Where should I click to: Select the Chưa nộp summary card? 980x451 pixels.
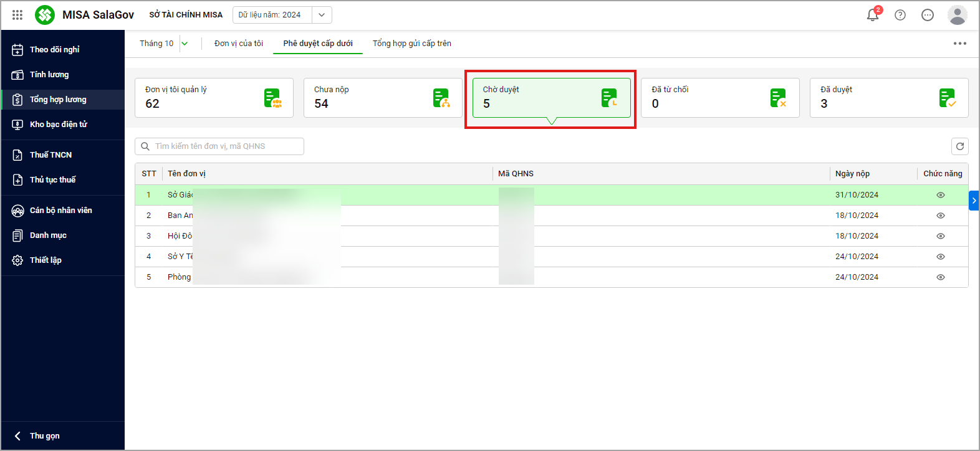coord(382,98)
